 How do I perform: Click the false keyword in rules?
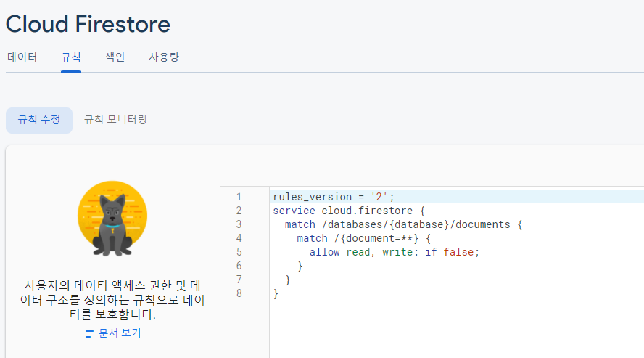click(458, 253)
